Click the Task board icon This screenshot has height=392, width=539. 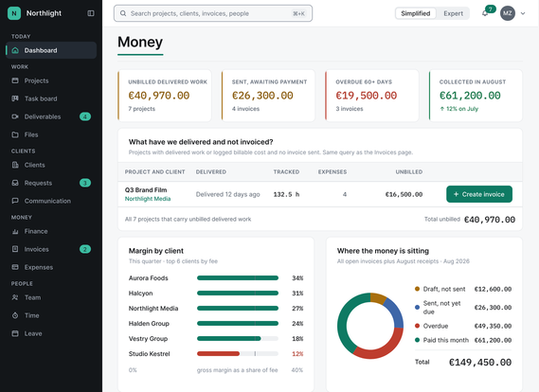click(x=15, y=98)
